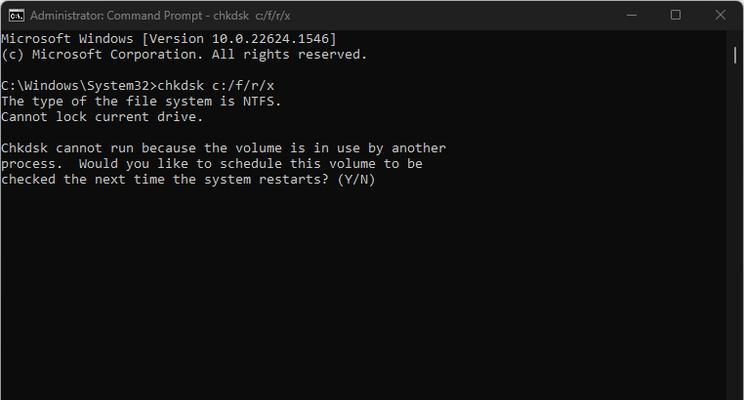
Task: Click the 'C:\Windows\System32>' prompt path
Action: coord(79,85)
